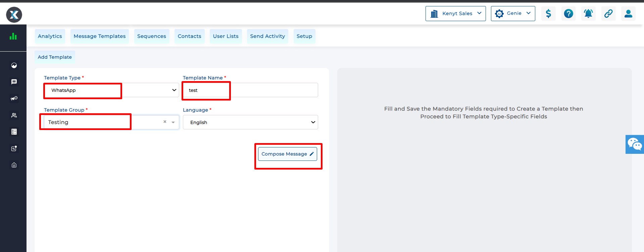
Task: Click the chain link icon in header
Action: click(x=608, y=13)
